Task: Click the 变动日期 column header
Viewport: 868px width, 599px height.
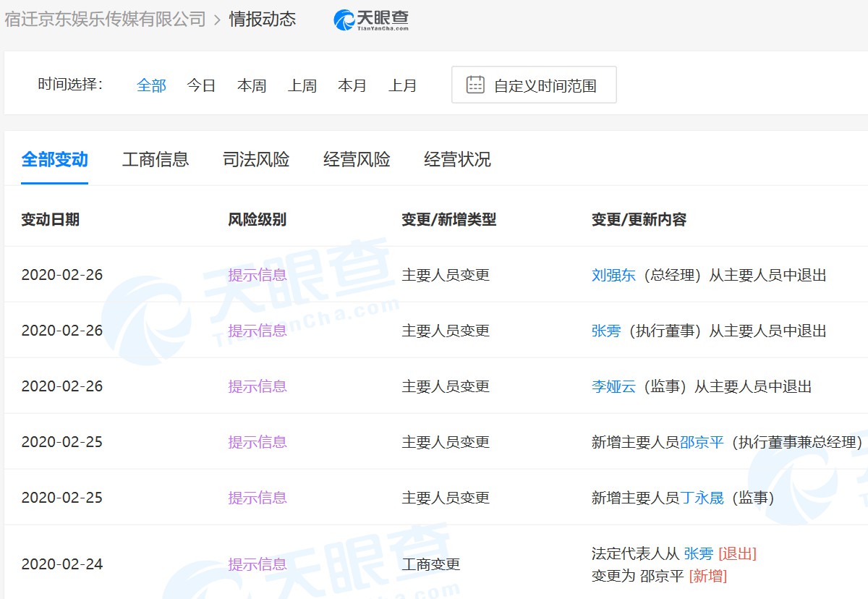Action: (x=51, y=220)
